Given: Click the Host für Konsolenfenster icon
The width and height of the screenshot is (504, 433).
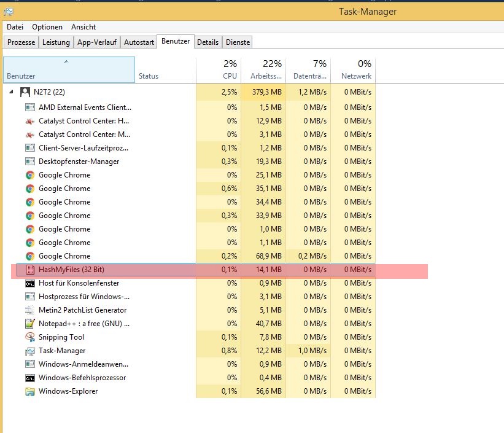Looking at the screenshot, I should coord(30,283).
